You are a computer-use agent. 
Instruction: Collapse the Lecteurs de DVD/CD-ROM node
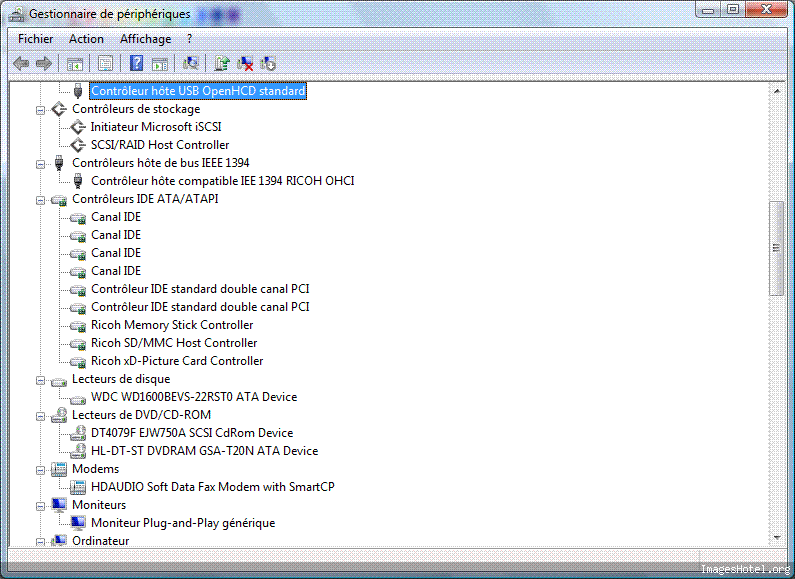(41, 415)
